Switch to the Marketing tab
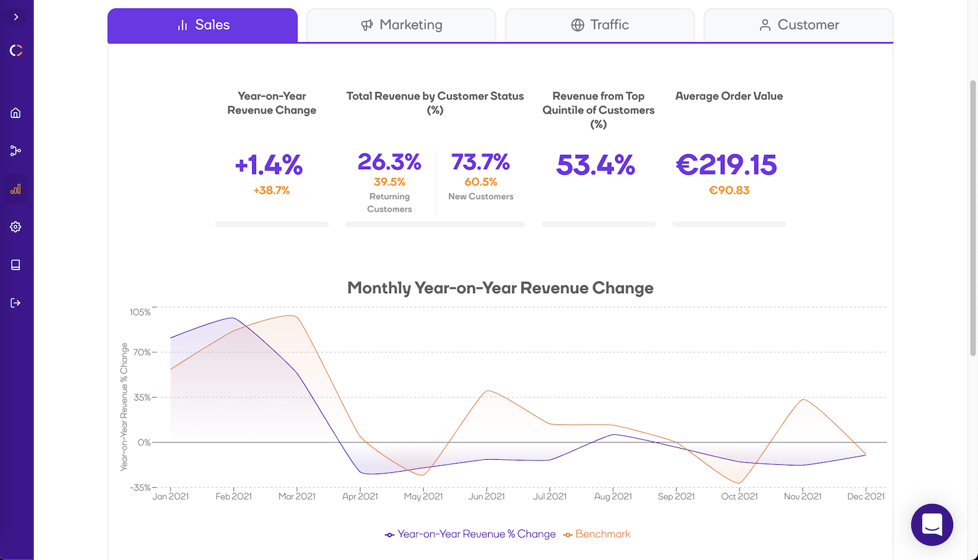 (402, 25)
